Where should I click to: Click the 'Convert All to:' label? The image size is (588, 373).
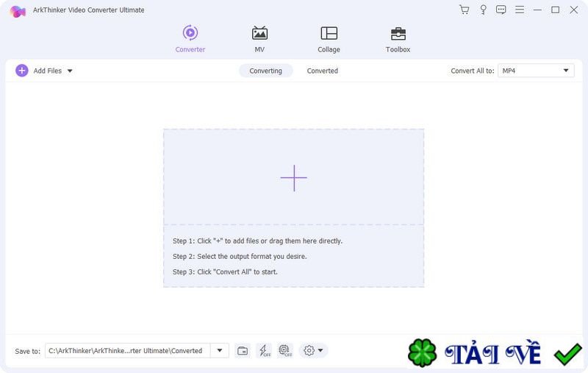point(473,71)
